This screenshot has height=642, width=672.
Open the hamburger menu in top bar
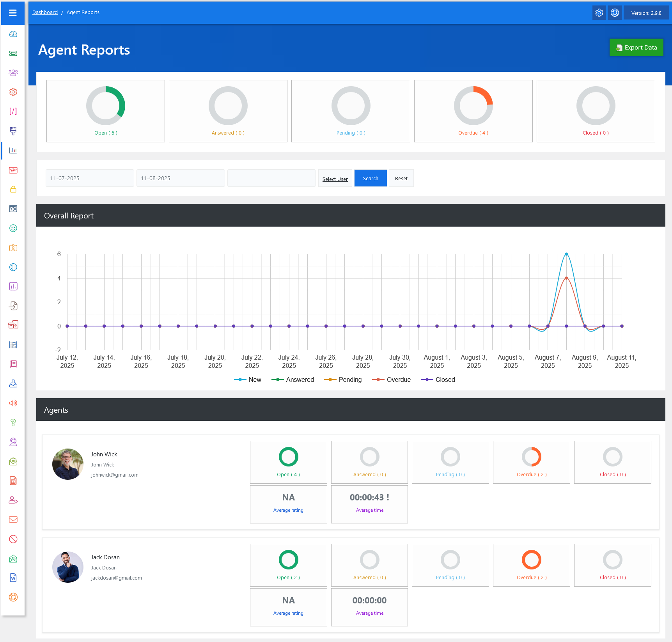coord(13,13)
